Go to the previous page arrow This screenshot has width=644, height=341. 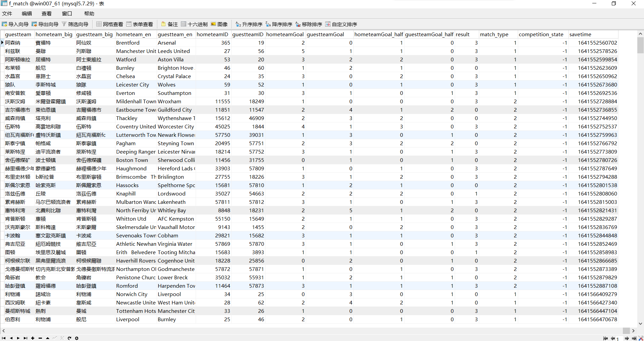pyautogui.click(x=613, y=338)
